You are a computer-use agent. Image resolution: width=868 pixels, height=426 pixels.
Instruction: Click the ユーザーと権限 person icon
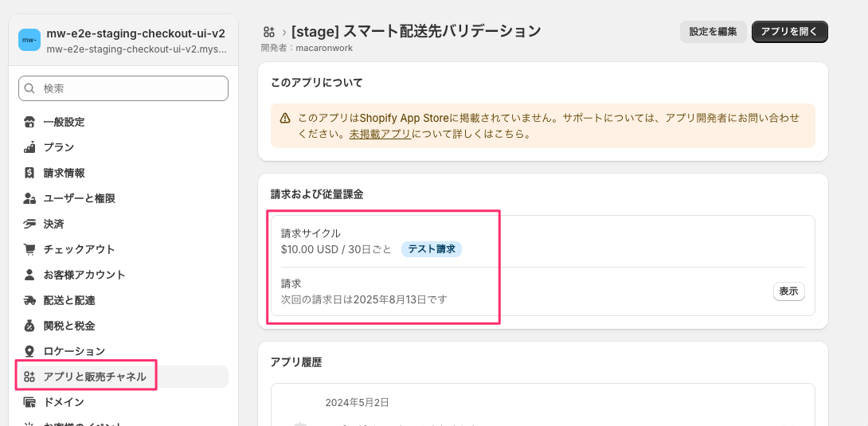click(x=29, y=198)
